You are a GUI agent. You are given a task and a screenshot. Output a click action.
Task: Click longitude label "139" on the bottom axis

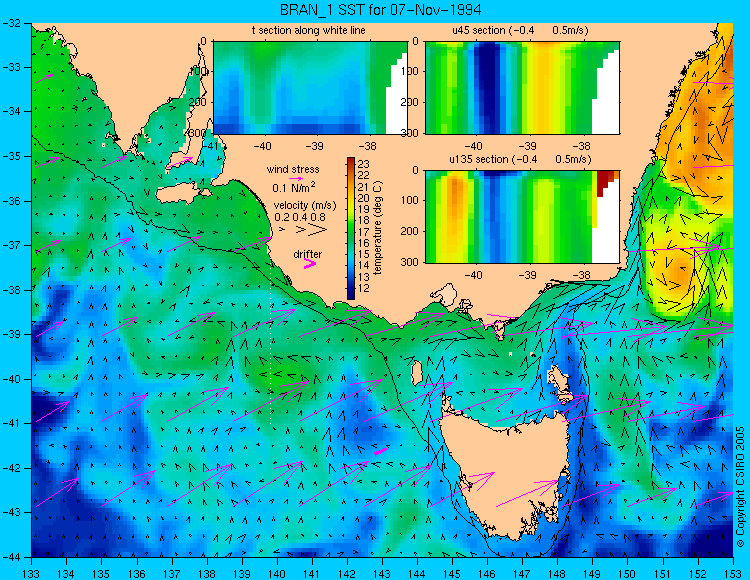[242, 574]
